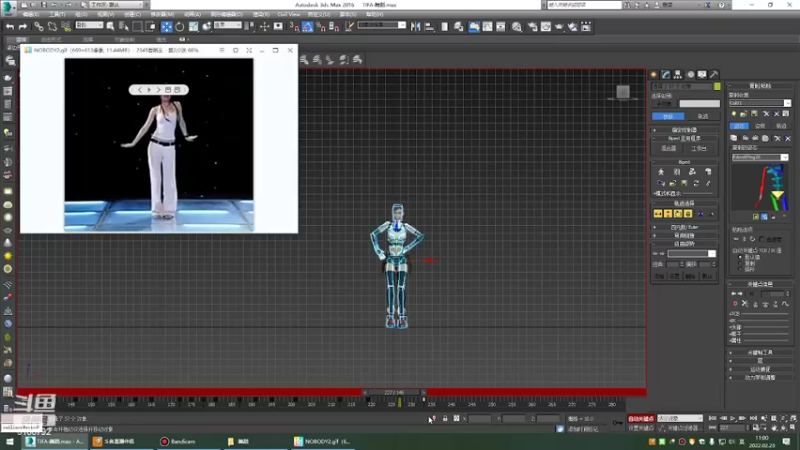Open the Modify panel tab icon
800x450 pixels.
[666, 74]
